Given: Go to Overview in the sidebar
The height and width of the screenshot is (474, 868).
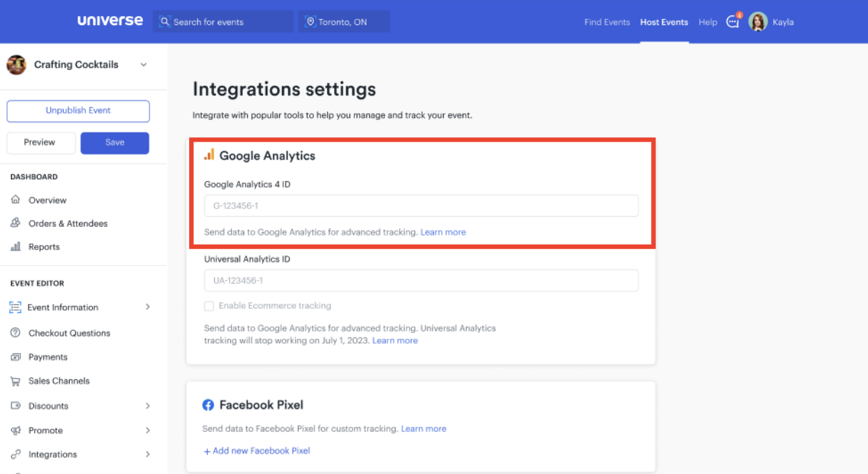Looking at the screenshot, I should (x=47, y=200).
